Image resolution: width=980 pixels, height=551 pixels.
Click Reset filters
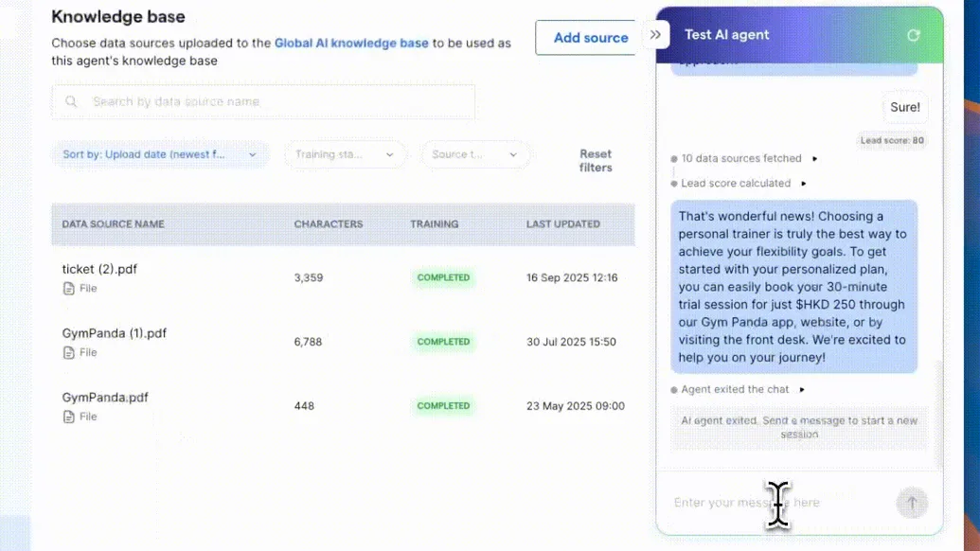pos(595,161)
